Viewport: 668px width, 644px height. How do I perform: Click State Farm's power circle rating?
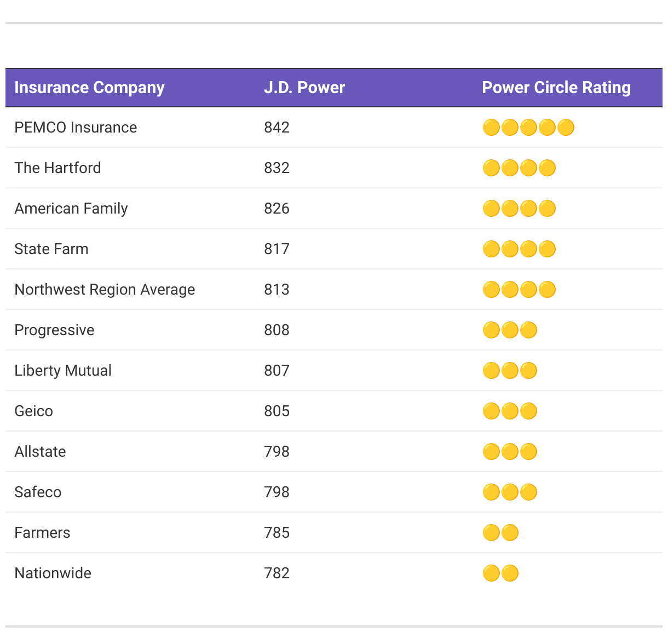(519, 249)
